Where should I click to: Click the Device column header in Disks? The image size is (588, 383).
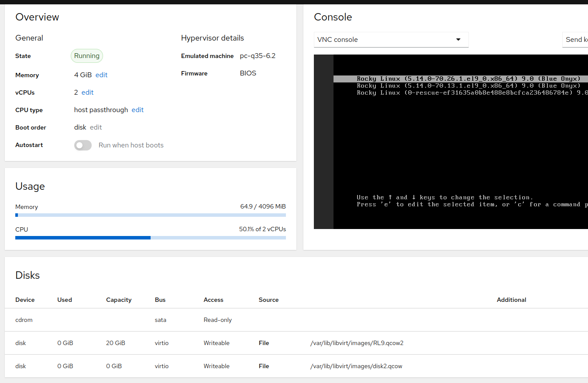25,300
